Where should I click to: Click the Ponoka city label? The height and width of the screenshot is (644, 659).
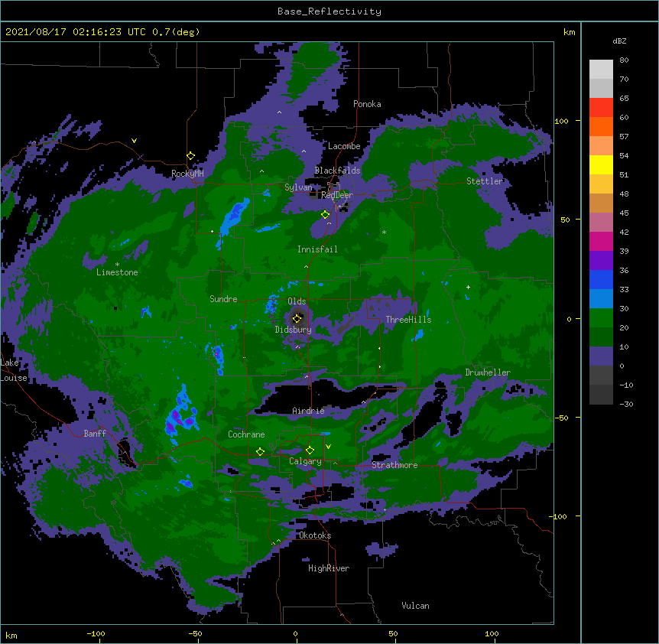367,104
